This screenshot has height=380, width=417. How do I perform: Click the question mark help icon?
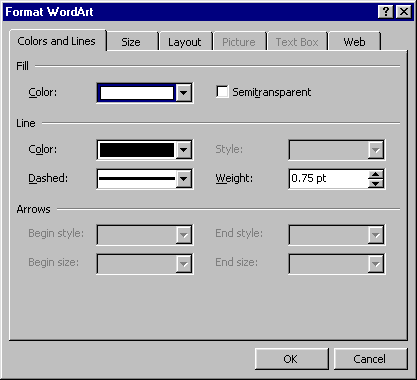[386, 12]
